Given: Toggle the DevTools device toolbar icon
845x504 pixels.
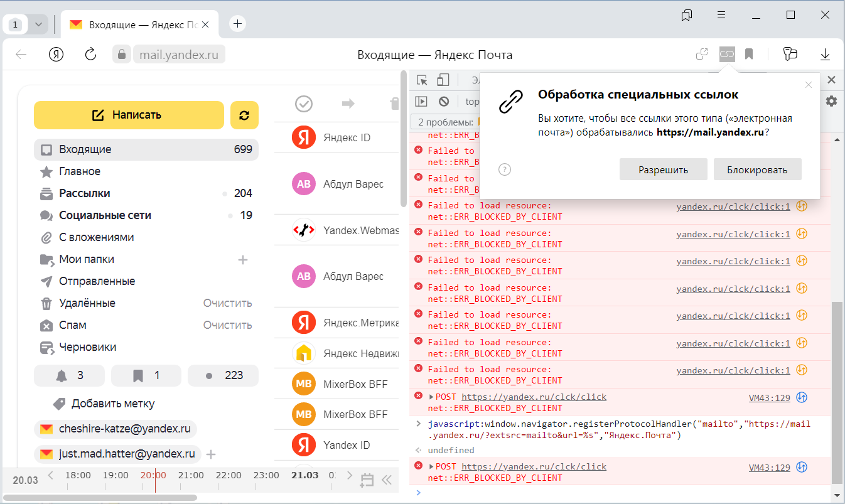Looking at the screenshot, I should 443,80.
